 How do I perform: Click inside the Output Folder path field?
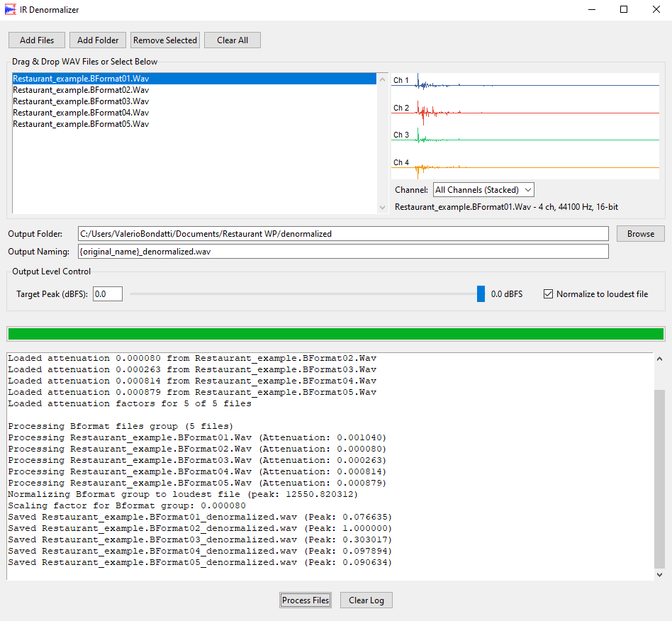click(x=342, y=234)
